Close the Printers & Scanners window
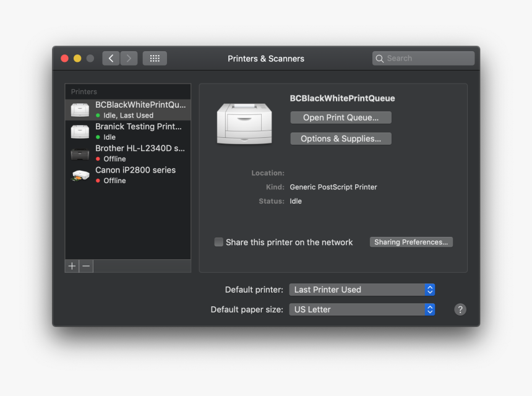The width and height of the screenshot is (532, 396). pyautogui.click(x=64, y=58)
